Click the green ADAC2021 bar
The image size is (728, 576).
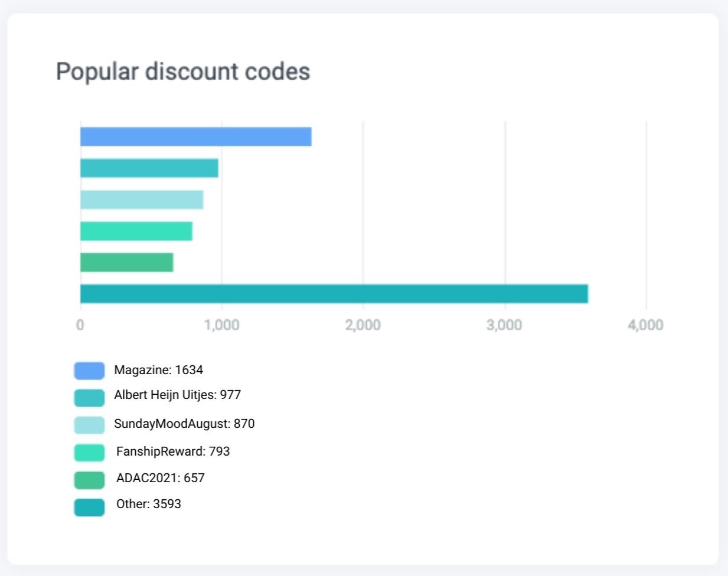pyautogui.click(x=126, y=262)
